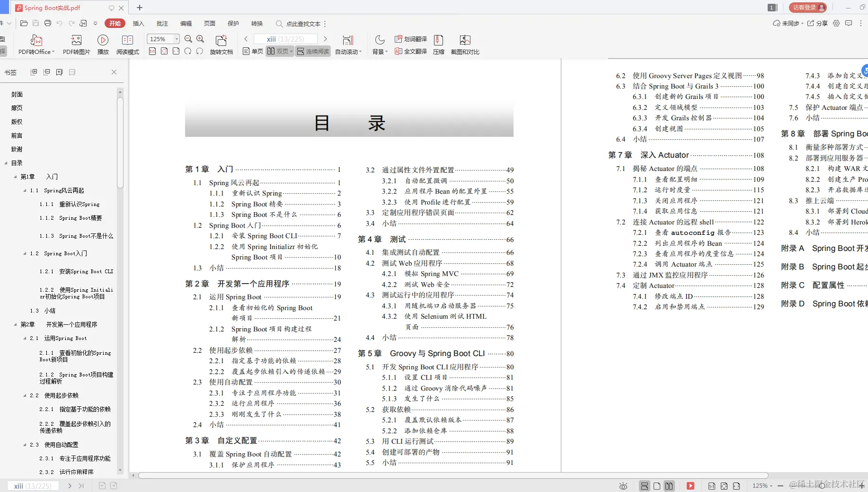The image size is (868, 492).
Task: Click minus on the zoom slider
Action: (x=780, y=486)
